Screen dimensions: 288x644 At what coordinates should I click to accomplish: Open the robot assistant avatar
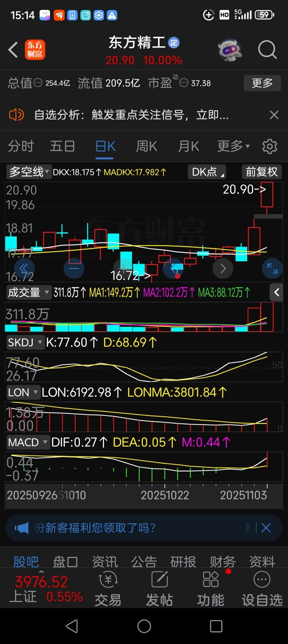click(x=230, y=50)
